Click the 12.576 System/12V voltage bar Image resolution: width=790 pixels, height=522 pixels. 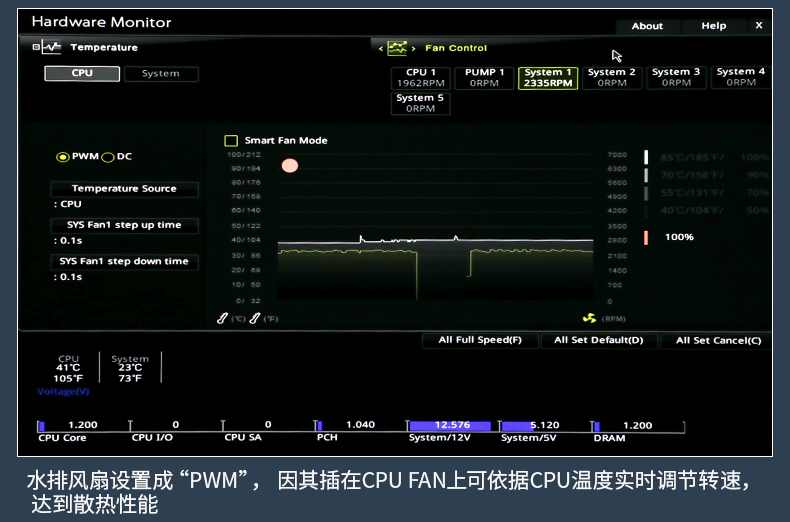[x=452, y=426]
